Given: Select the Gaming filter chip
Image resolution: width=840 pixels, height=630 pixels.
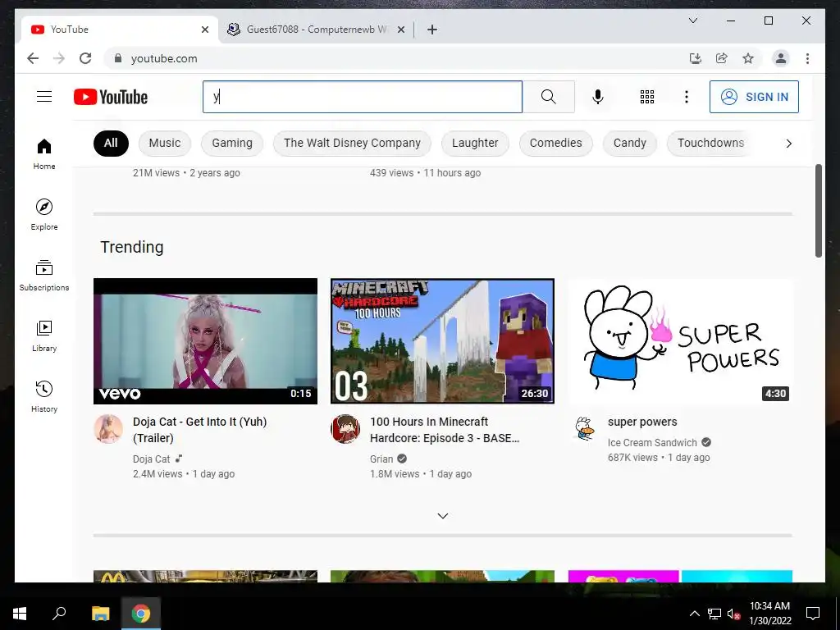Looking at the screenshot, I should pyautogui.click(x=232, y=143).
